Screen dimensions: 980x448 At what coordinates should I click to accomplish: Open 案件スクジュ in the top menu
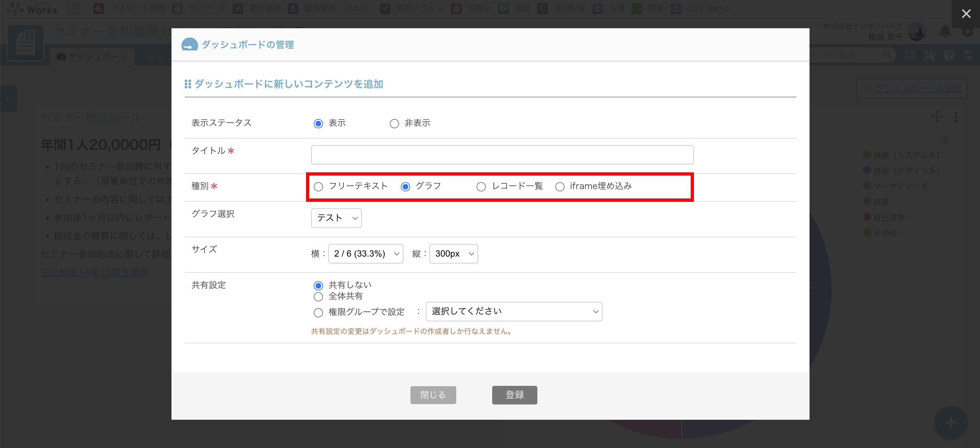pyautogui.click(x=412, y=8)
